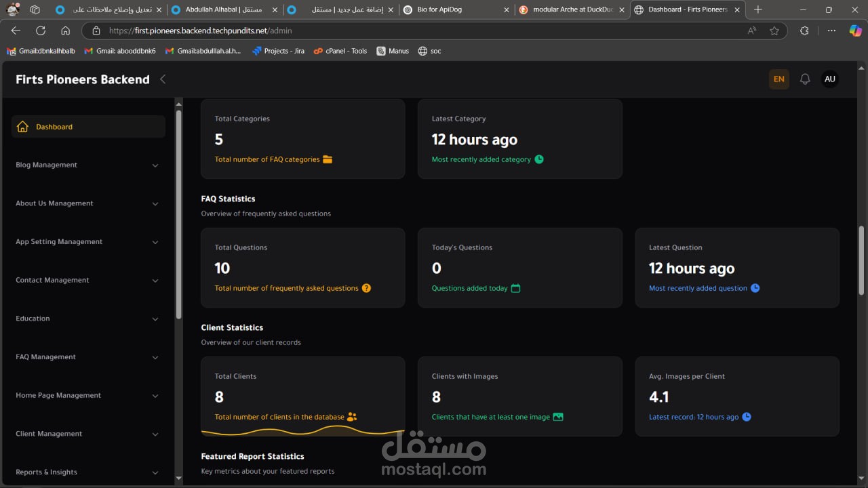The width and height of the screenshot is (868, 488).
Task: Switch to Abdullah Alhabal tab
Action: click(x=224, y=9)
